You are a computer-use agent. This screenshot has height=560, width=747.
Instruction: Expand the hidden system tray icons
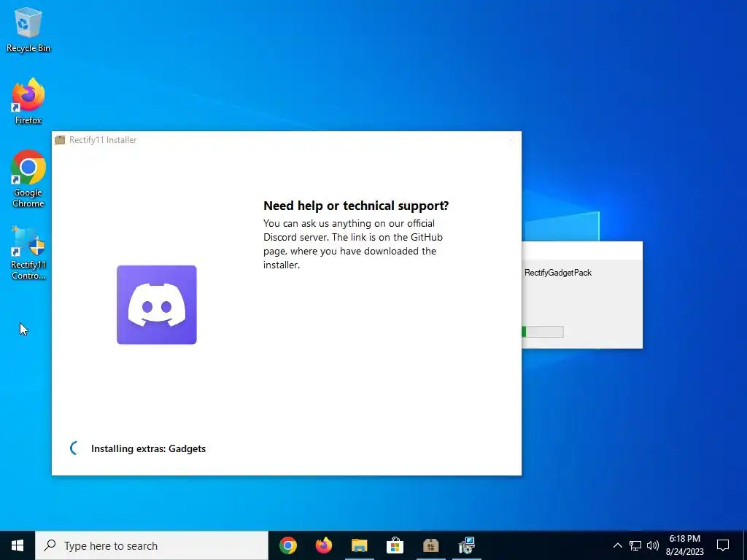tap(617, 545)
